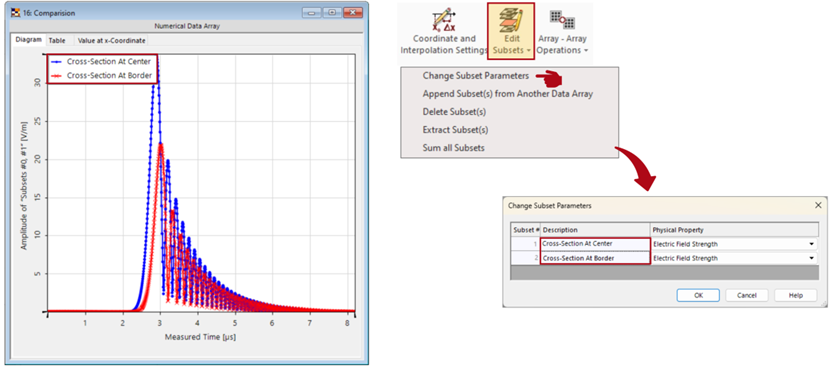
Task: Close the Comparision window
Action: [352, 12]
